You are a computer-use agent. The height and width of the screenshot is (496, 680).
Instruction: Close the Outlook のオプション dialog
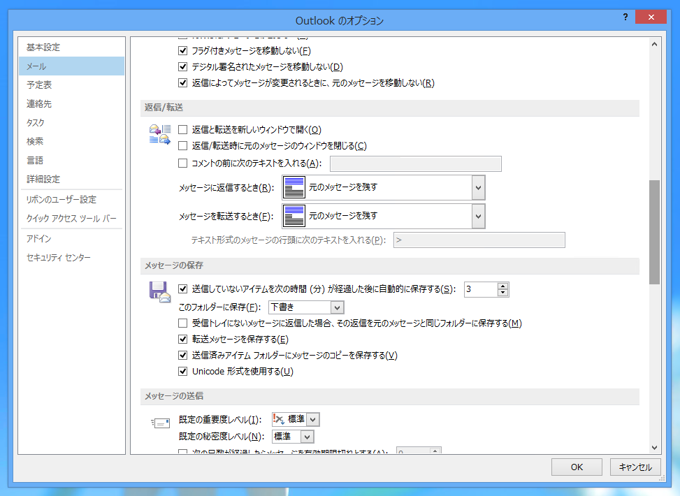[x=651, y=17]
